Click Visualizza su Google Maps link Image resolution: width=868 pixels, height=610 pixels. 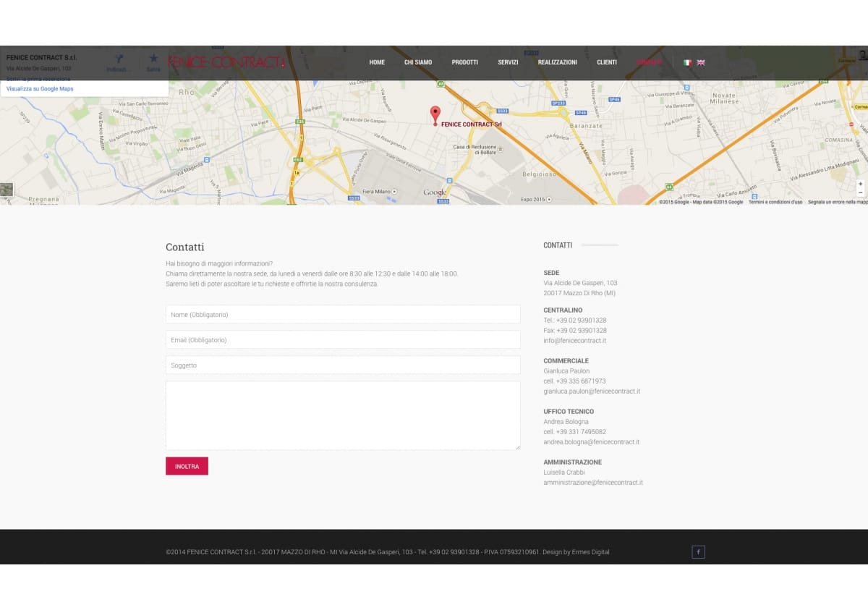click(40, 89)
